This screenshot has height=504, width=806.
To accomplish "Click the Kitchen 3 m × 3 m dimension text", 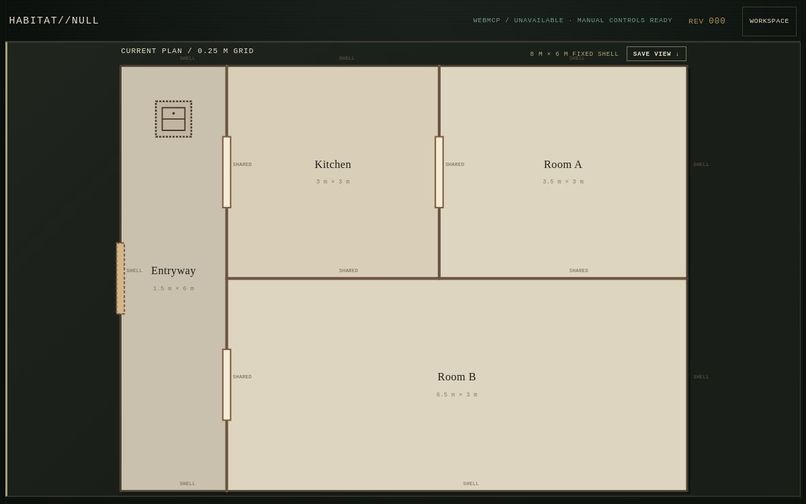I will point(333,182).
